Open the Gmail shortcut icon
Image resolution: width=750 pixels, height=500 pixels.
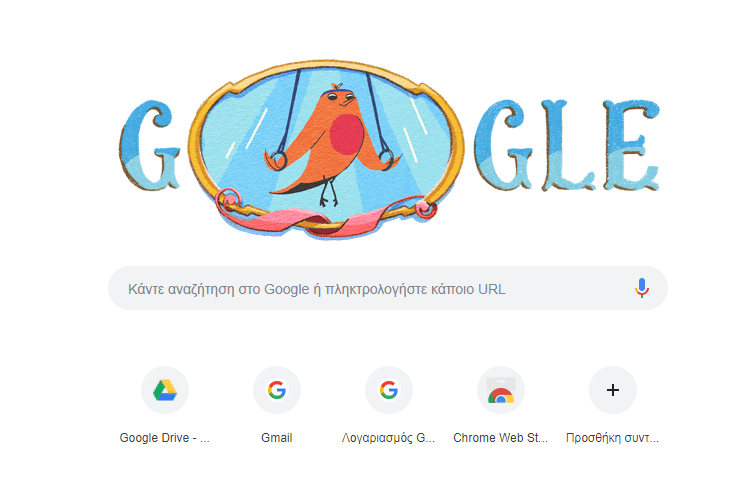pos(277,390)
